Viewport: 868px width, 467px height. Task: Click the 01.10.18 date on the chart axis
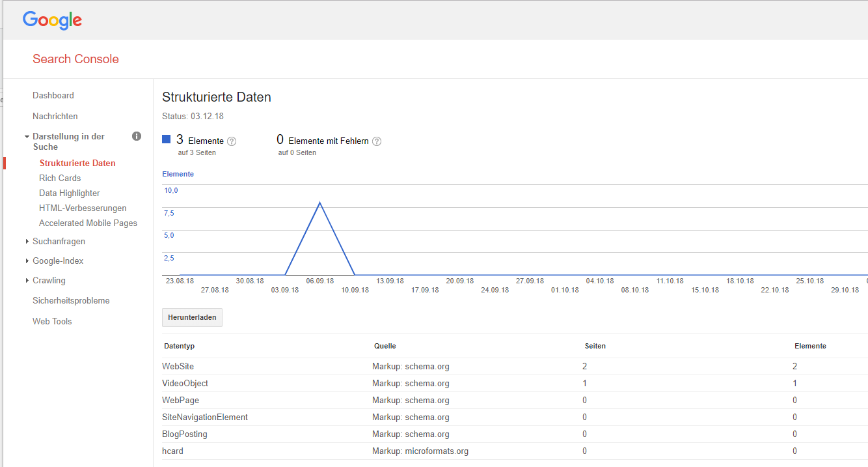565,290
